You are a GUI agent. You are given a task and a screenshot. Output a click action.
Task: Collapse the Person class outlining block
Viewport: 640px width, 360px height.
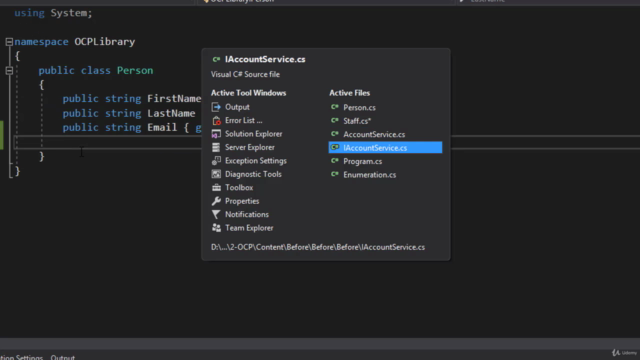pos(9,71)
